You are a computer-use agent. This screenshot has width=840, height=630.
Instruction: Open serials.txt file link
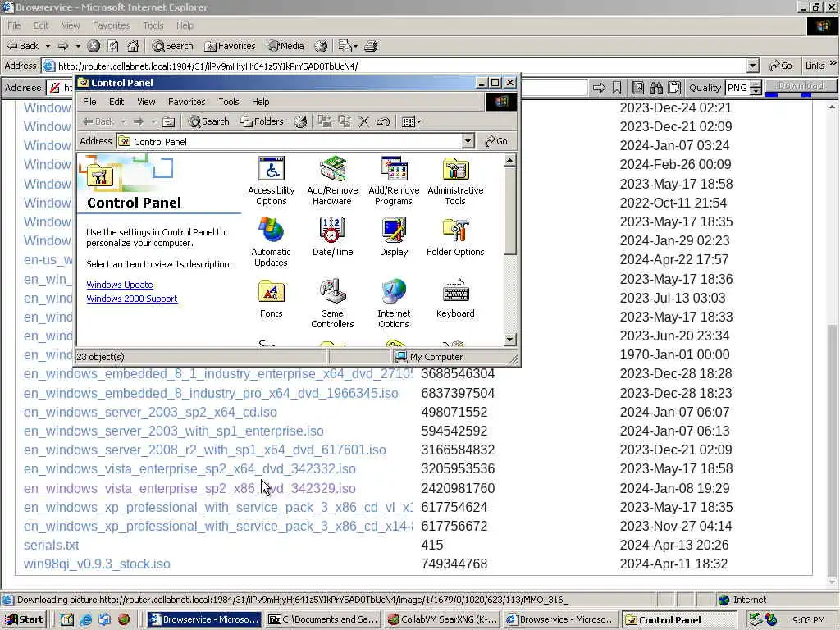click(51, 545)
